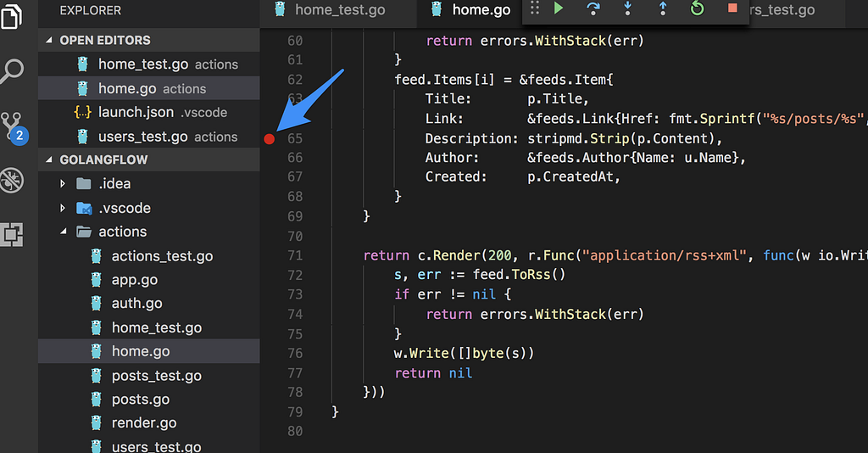Click the Go gopher icon beside auth.go
This screenshot has width=868, height=453.
[x=97, y=304]
